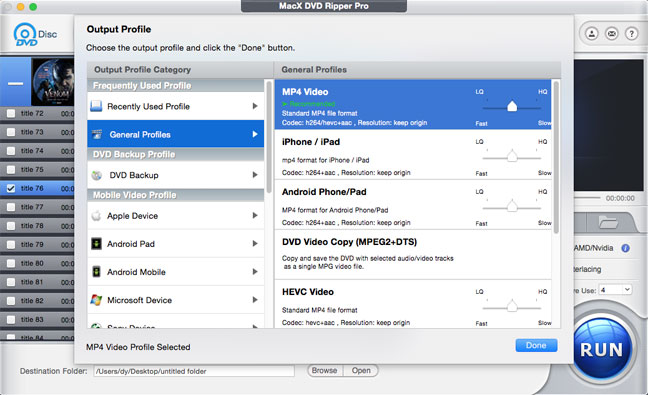Tick the title 82 checkbox
Screen dimensions: 648x395
[x=11, y=301]
